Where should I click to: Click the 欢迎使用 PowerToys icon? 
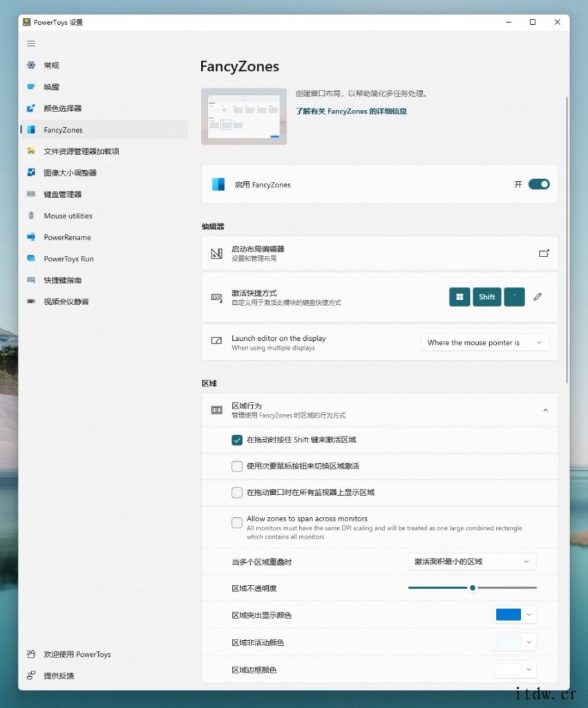tap(31, 654)
